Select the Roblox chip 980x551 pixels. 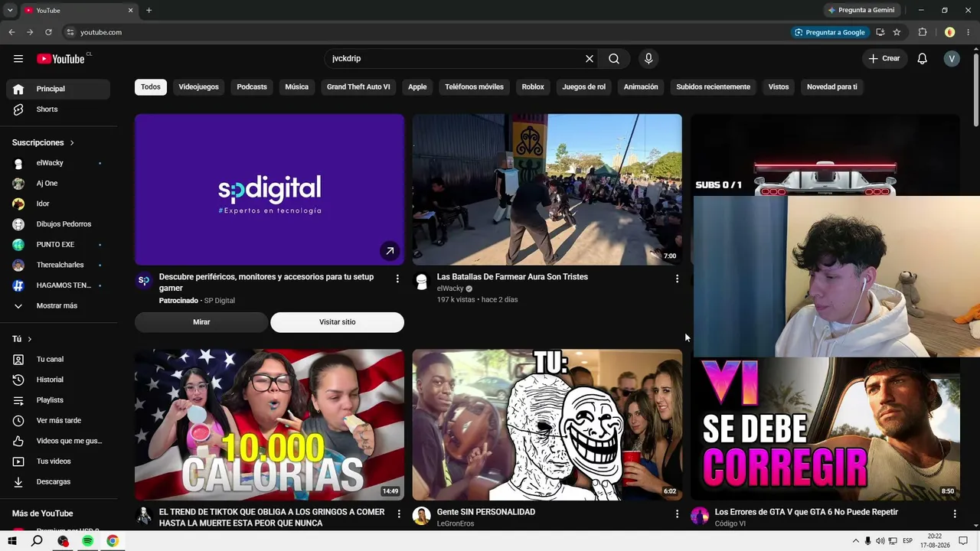(x=533, y=87)
